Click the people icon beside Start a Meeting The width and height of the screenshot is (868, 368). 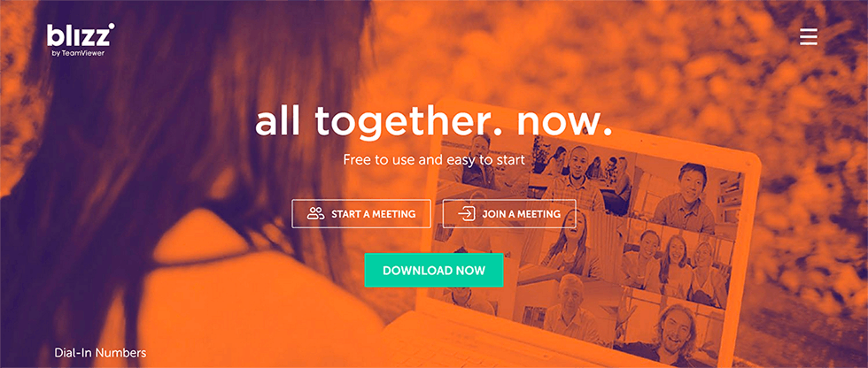[316, 214]
